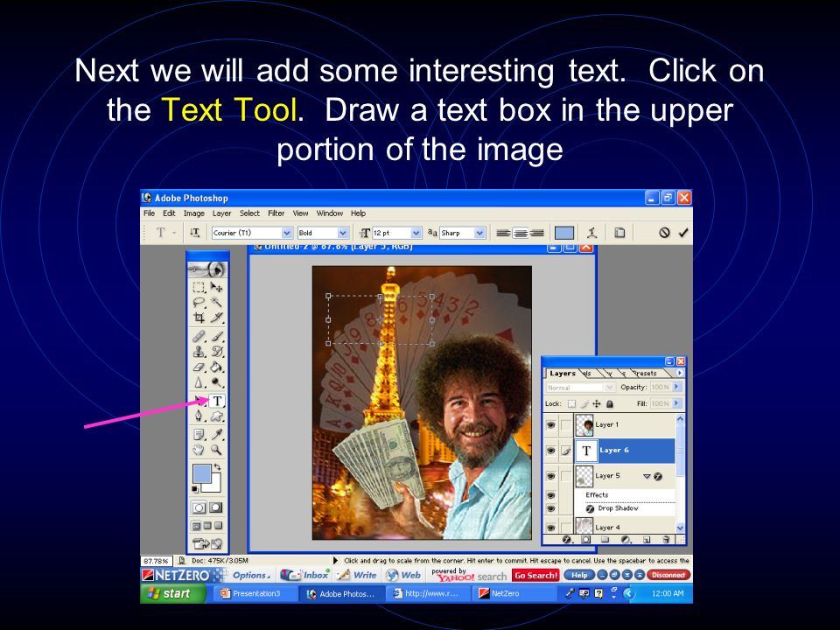Select the Rectangular Marquee tool

(199, 287)
